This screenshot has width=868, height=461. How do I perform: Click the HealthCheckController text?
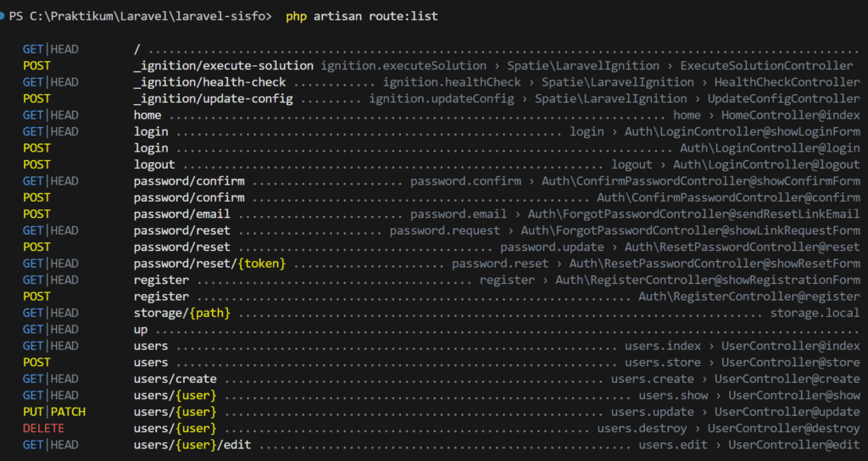pyautogui.click(x=787, y=82)
